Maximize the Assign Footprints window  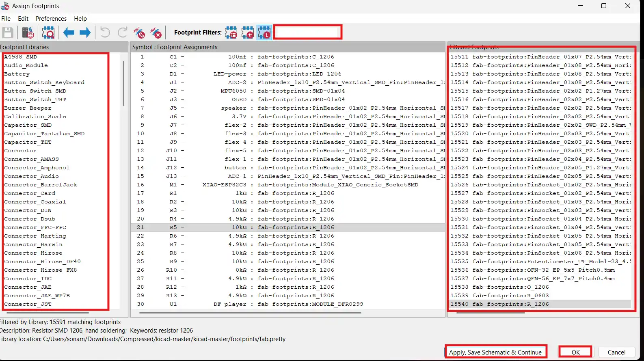[604, 6]
